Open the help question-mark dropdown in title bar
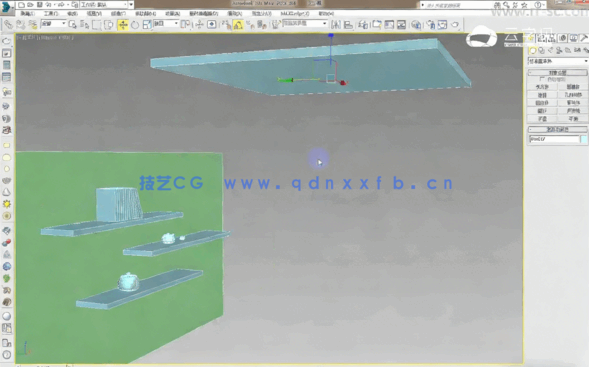Viewport: 589px width, 367px height. 539,5
